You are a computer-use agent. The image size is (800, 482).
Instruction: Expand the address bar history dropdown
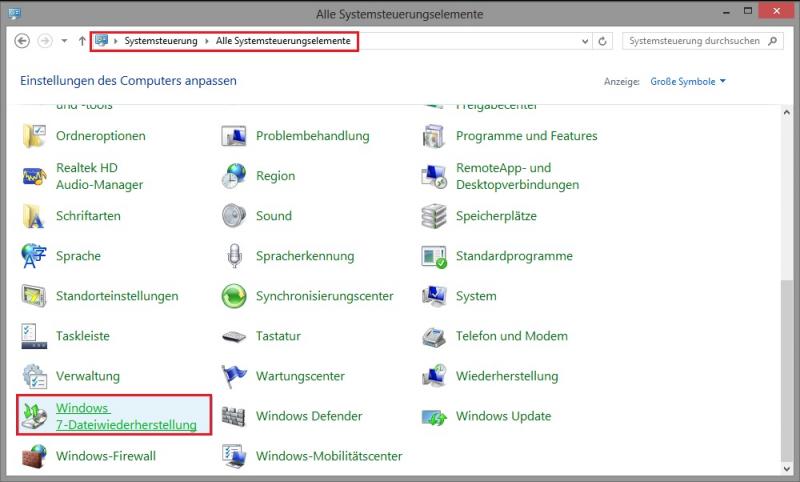(585, 41)
